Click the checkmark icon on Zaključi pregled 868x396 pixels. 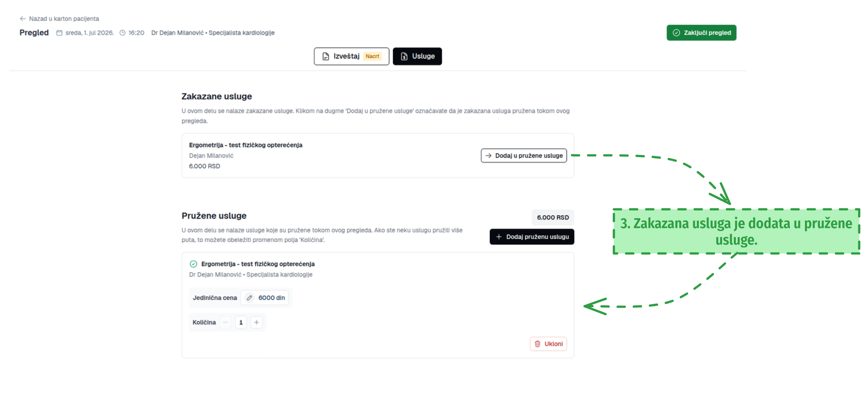pos(676,33)
